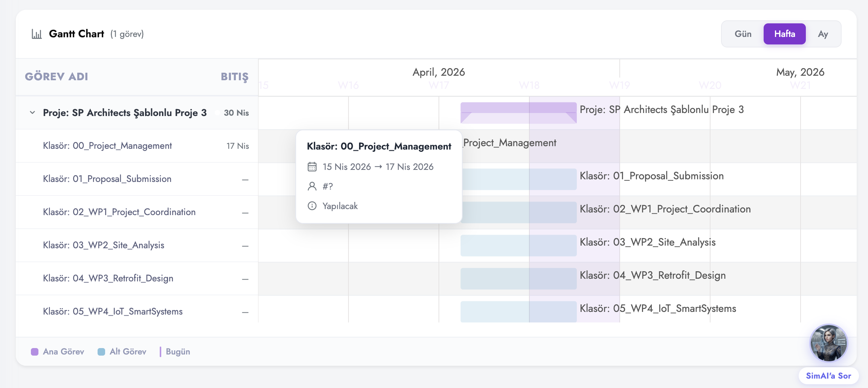Select the Klasör: 03_WP2_Site_Analysis row in task list

137,245
